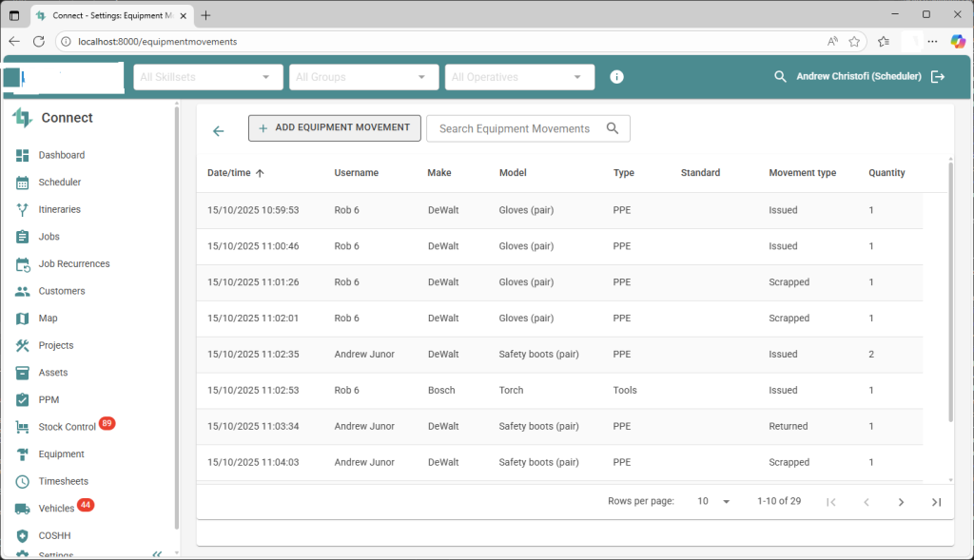Click the logout icon beside username

(938, 76)
